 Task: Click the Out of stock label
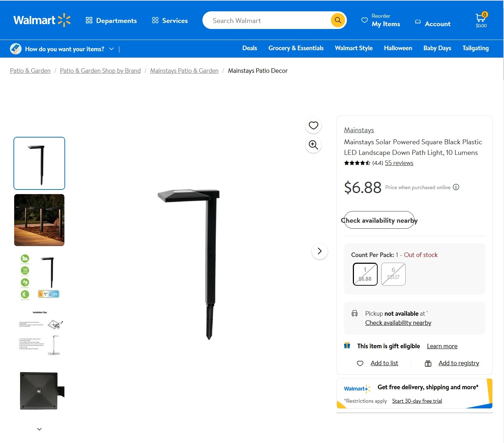421,255
